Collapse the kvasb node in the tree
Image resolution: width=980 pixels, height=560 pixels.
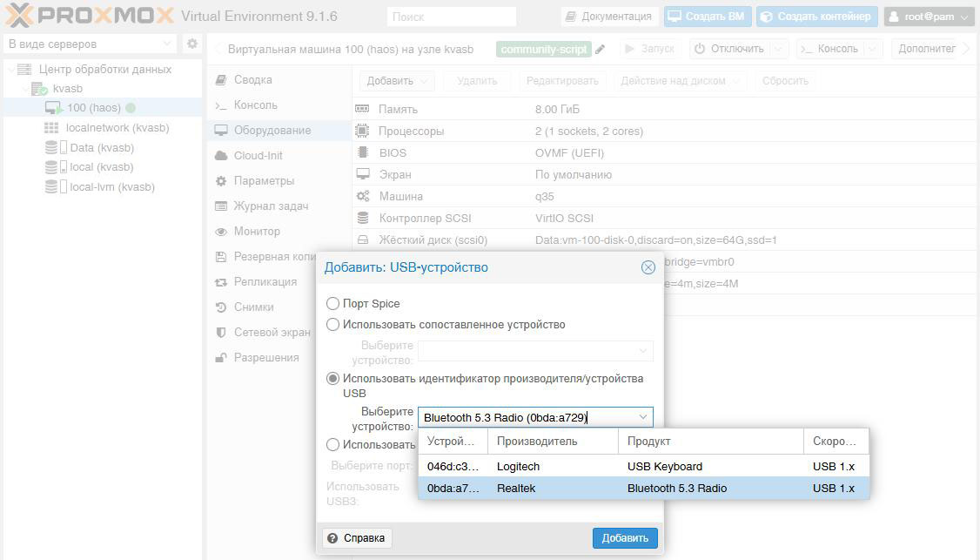pyautogui.click(x=25, y=89)
